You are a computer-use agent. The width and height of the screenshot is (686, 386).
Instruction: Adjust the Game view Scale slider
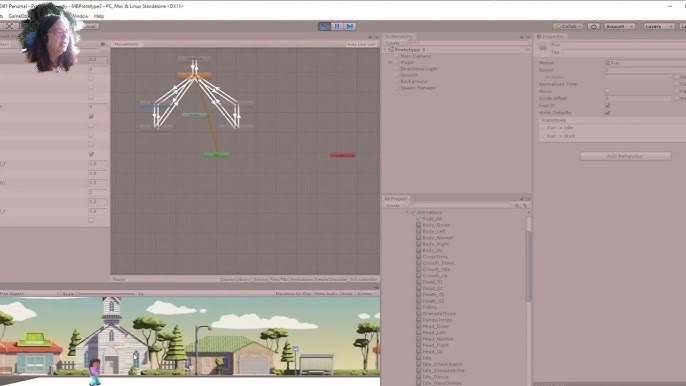(106, 294)
